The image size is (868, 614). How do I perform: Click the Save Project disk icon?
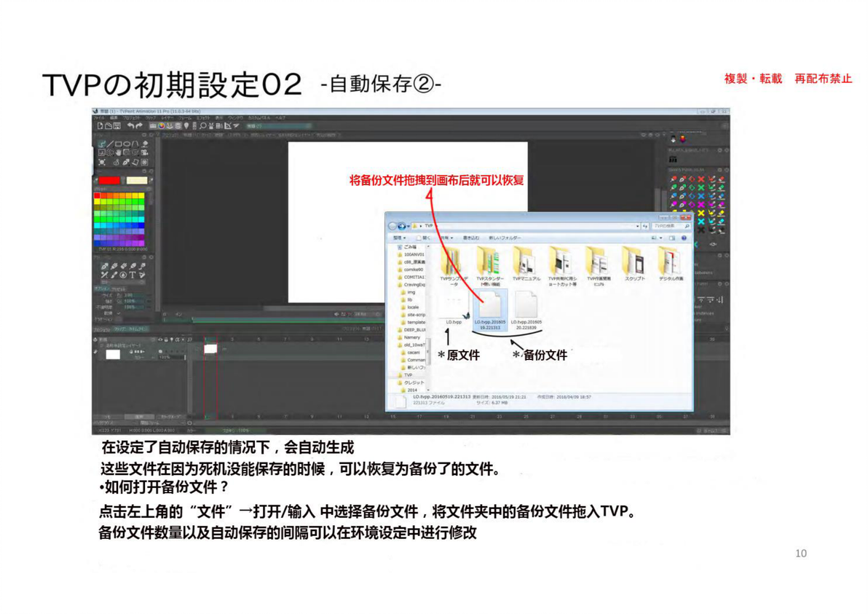coord(117,126)
